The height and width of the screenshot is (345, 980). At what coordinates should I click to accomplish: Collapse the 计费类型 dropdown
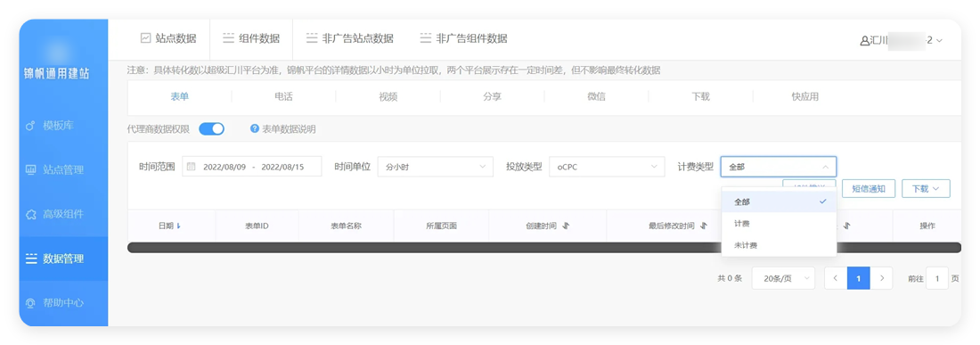tap(778, 167)
